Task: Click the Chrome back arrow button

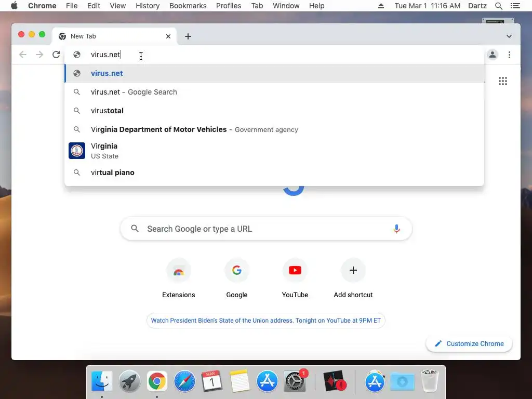Action: click(23, 55)
